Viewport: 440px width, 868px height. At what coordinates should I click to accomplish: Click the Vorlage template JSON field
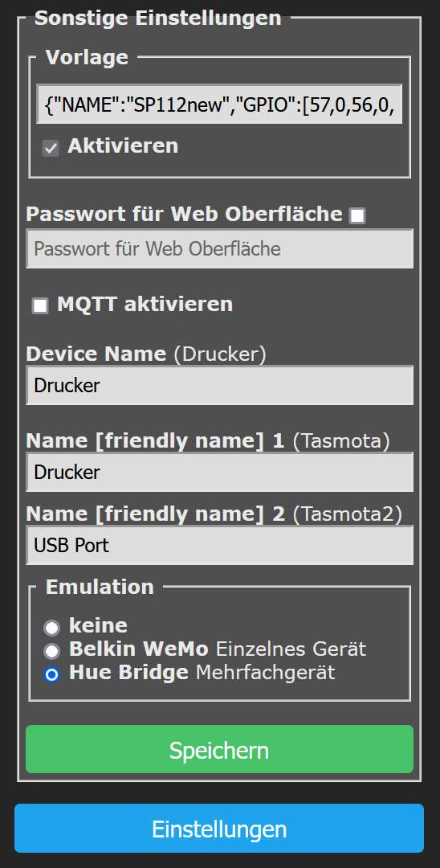click(x=219, y=104)
